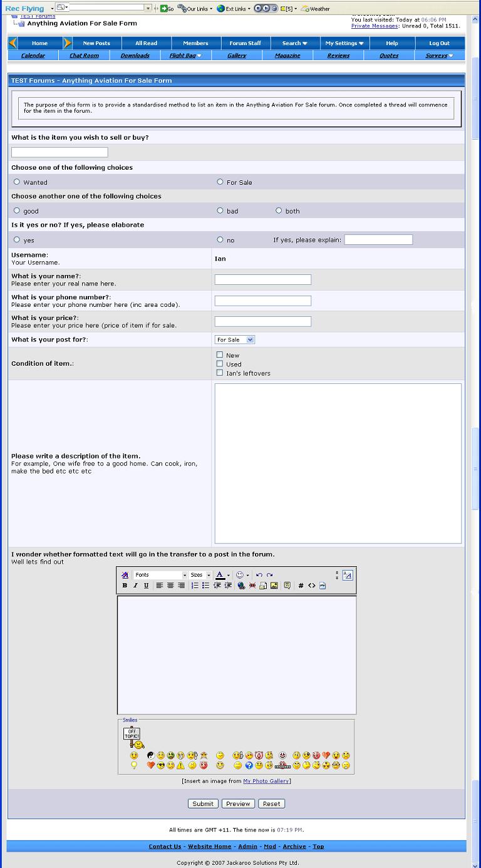
Task: Open the text color dropdown arrow
Action: [229, 575]
